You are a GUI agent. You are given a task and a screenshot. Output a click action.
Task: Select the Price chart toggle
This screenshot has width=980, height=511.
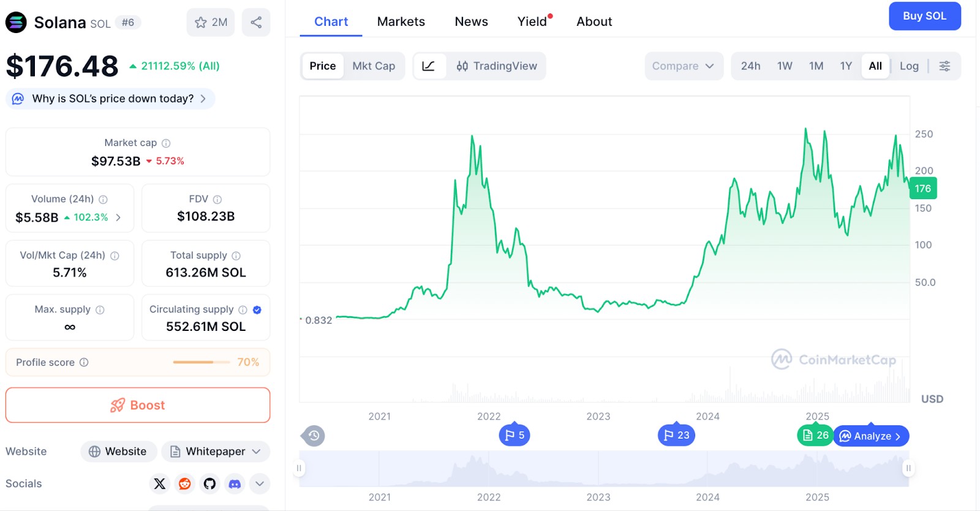pos(323,66)
